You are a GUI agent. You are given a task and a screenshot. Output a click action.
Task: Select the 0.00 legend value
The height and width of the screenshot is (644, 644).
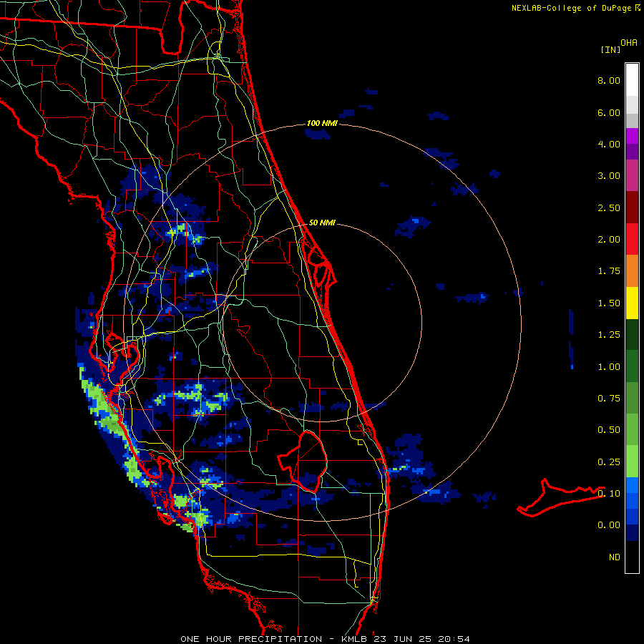pos(609,525)
